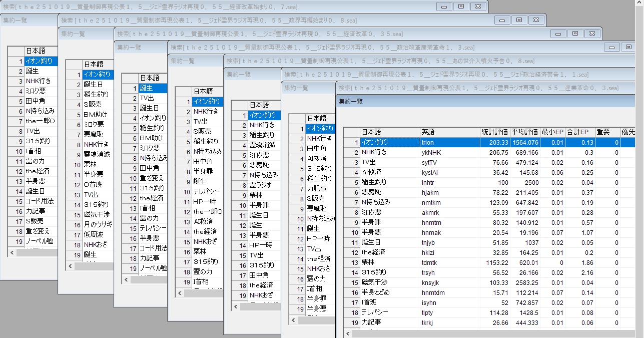The height and width of the screenshot is (338, 644).
Task: Select the ykNHK cell in the 英語 column
Action: pyautogui.click(x=450, y=152)
